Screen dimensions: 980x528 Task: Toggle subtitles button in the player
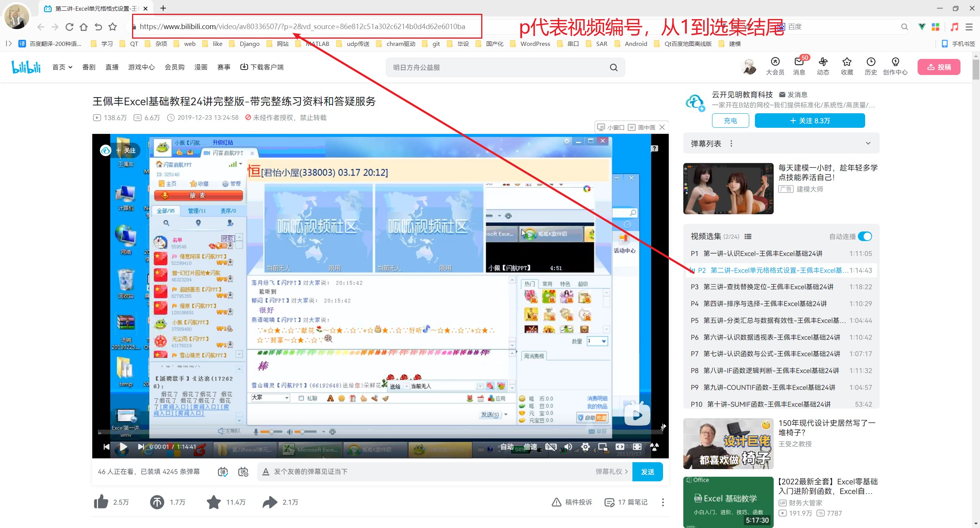pyautogui.click(x=550, y=447)
